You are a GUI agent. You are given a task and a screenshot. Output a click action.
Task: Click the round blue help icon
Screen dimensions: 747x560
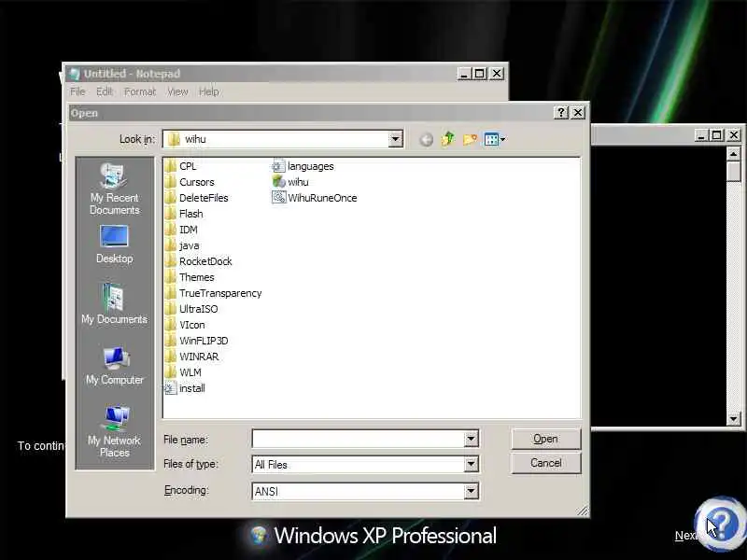pyautogui.click(x=720, y=524)
